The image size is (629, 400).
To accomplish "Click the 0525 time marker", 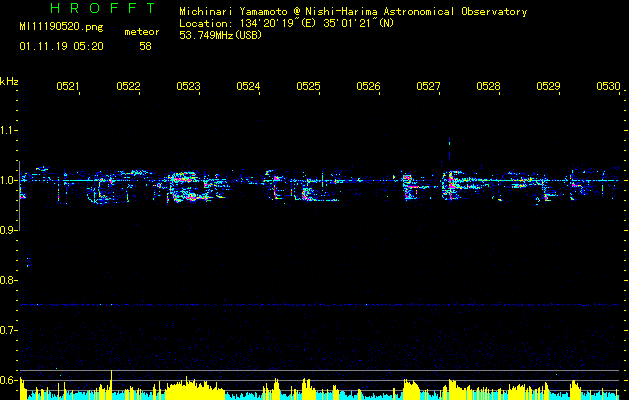I will tap(308, 86).
